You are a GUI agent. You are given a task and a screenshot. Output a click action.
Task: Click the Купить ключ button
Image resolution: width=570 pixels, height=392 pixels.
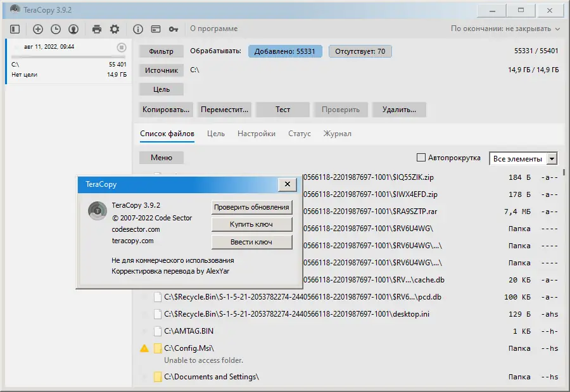[251, 224]
